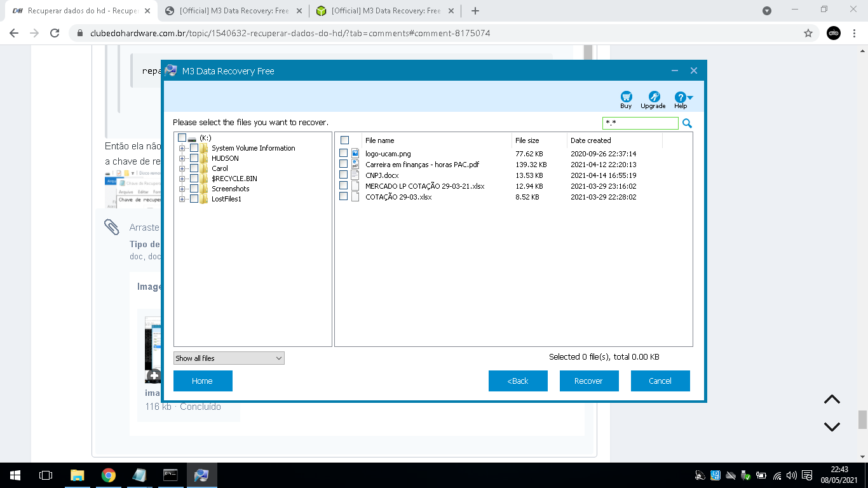This screenshot has height=488, width=868.
Task: Switch to Chrome on the taskbar
Action: coord(109,475)
